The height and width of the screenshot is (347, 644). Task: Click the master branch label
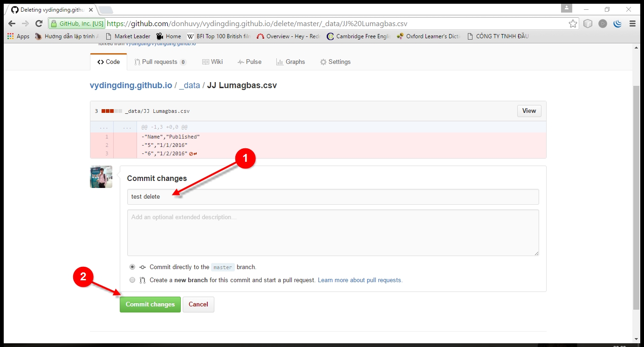pos(223,267)
